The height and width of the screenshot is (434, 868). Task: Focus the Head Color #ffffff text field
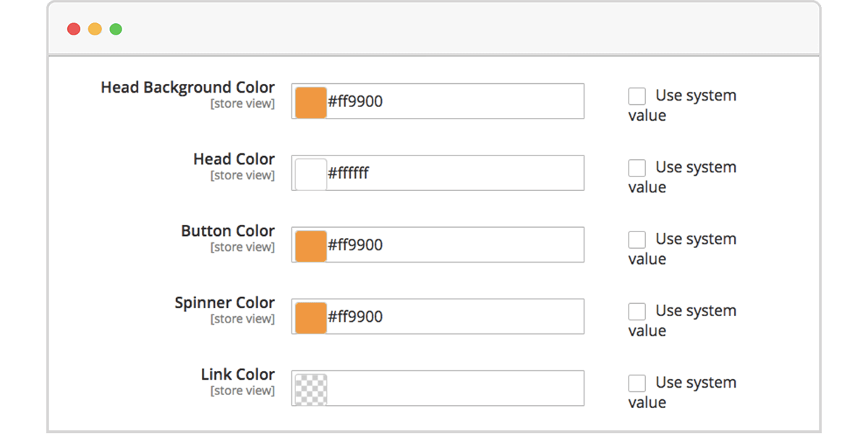(456, 174)
